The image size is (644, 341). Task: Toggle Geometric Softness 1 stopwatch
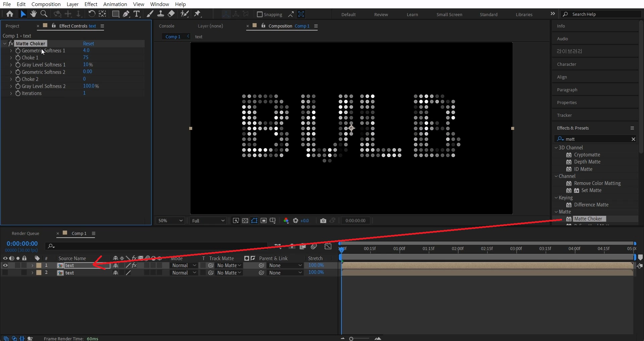[18, 51]
